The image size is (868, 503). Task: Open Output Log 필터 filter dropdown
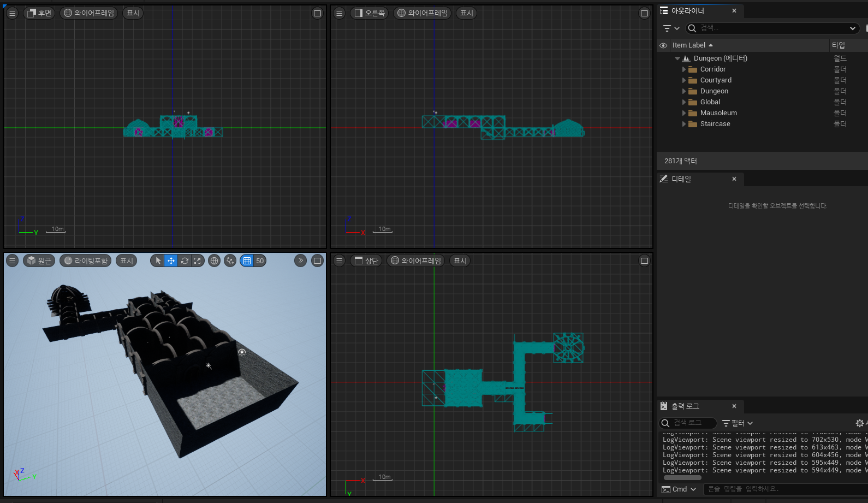[738, 423]
